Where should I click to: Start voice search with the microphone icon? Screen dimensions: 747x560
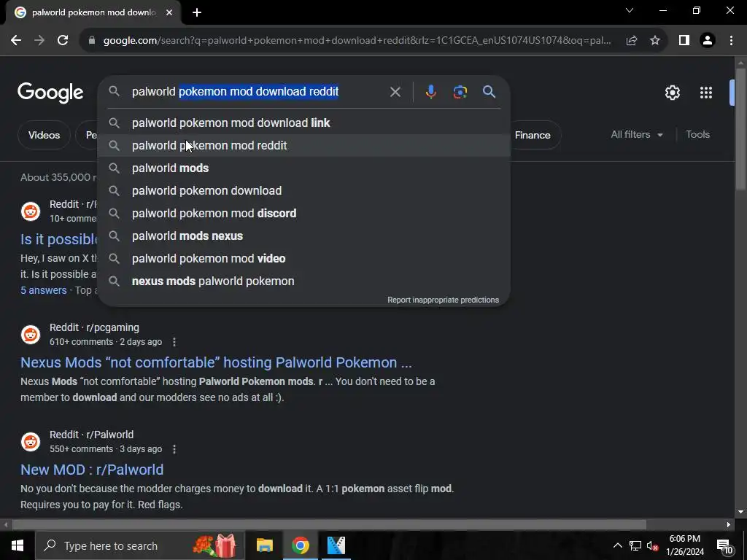[430, 92]
